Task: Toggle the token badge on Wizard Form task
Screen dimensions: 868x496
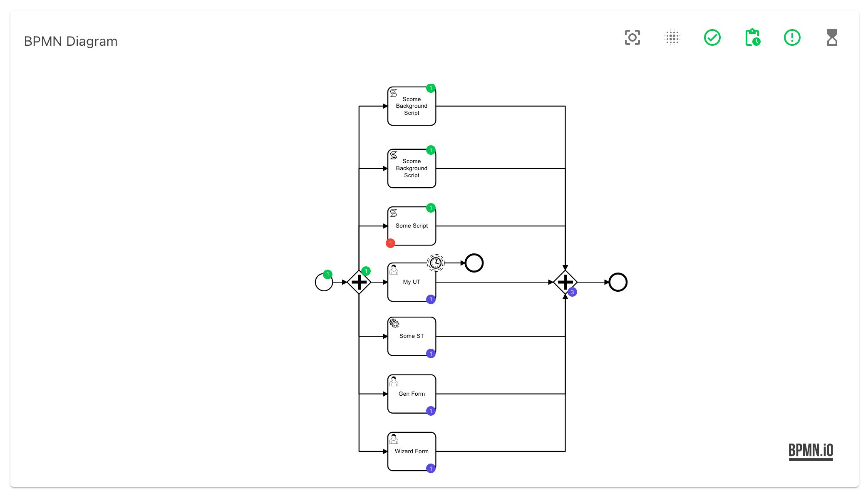Action: coord(430,469)
